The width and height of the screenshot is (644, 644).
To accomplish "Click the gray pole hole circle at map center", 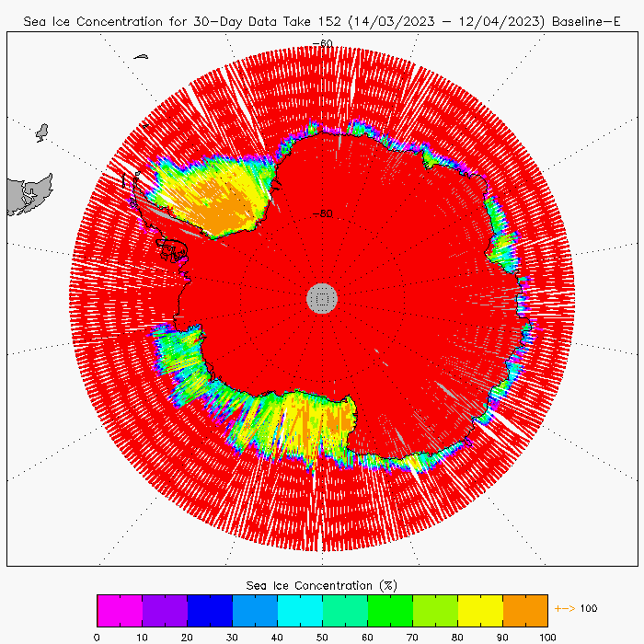I will pyautogui.click(x=322, y=297).
